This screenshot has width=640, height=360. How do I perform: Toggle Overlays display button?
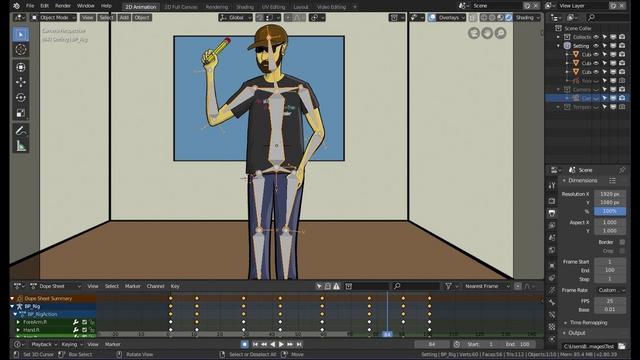click(x=432, y=18)
